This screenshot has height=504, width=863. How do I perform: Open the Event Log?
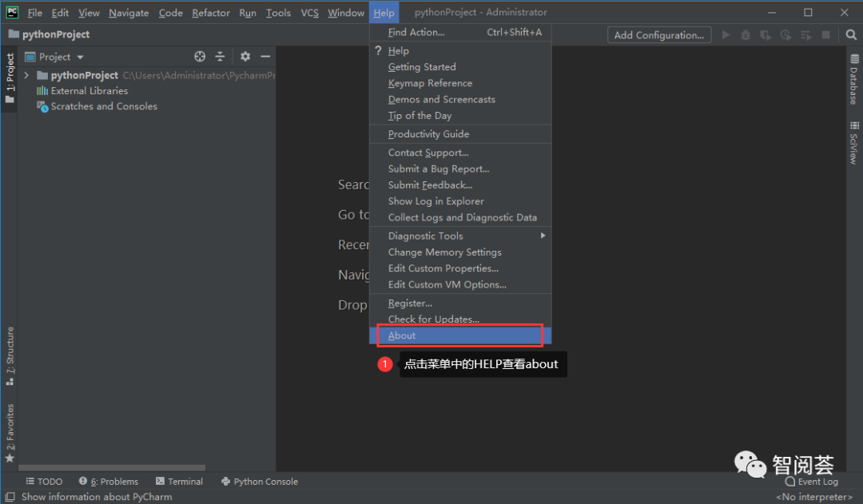(812, 482)
